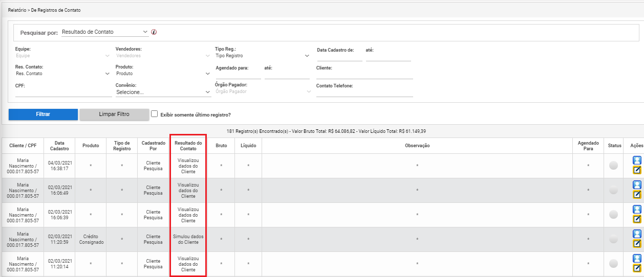The height and width of the screenshot is (277, 644).
Task: Click the '02/03/2021 11:20:14' date cell
Action: (59, 264)
